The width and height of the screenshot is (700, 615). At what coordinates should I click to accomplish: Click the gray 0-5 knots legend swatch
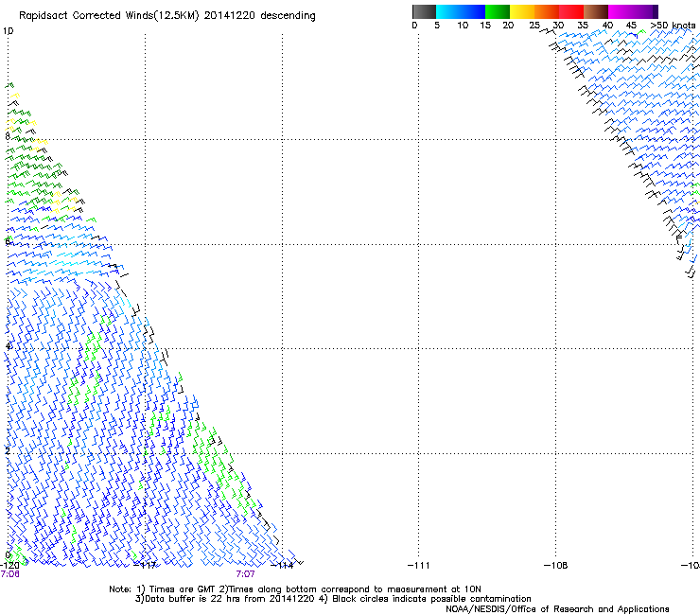[424, 11]
